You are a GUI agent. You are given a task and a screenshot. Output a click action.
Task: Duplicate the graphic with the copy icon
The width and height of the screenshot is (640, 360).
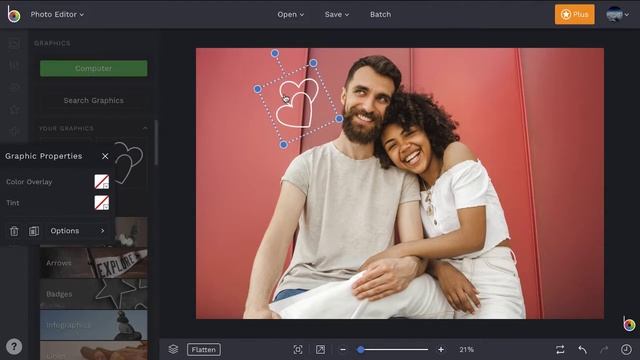(34, 231)
